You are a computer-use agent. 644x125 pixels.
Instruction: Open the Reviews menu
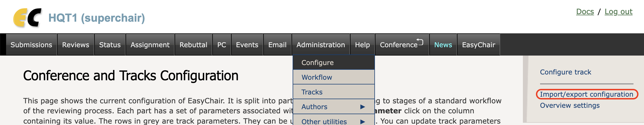(76, 45)
